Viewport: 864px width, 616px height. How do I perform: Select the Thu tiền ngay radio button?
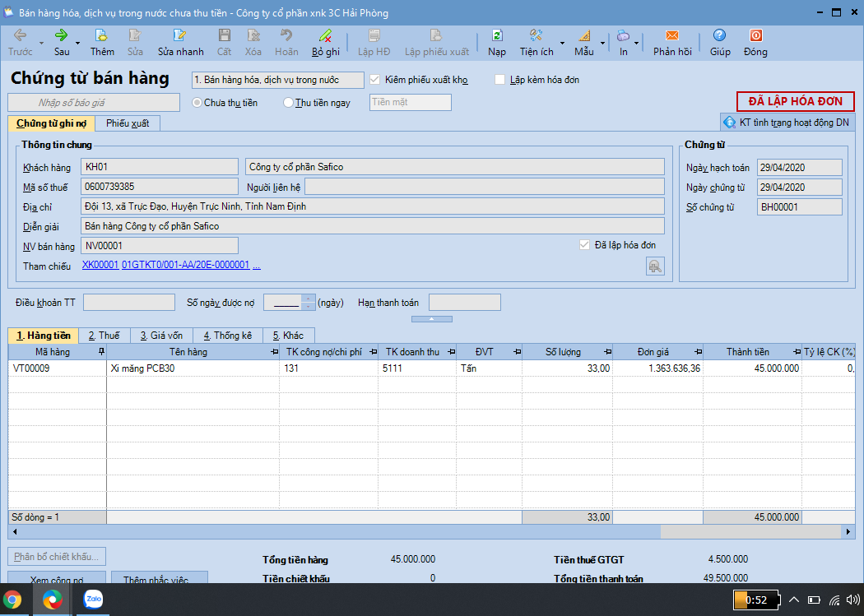tap(288, 103)
